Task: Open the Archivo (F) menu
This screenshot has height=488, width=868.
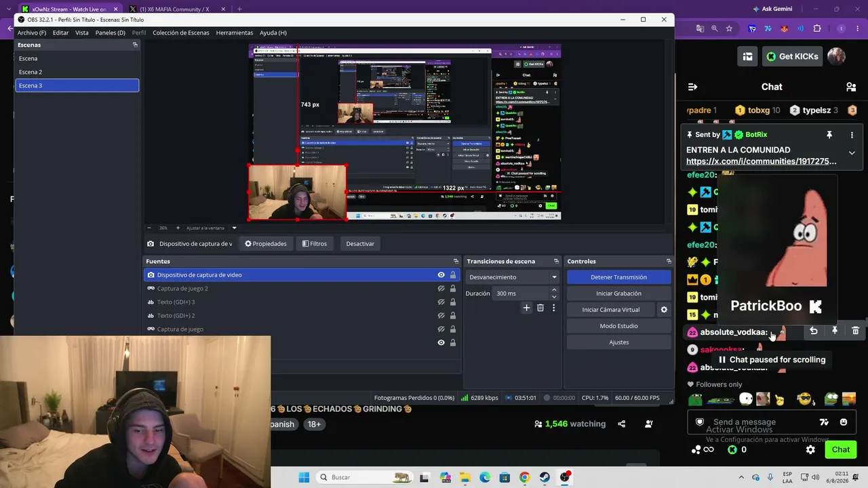Action: point(32,33)
